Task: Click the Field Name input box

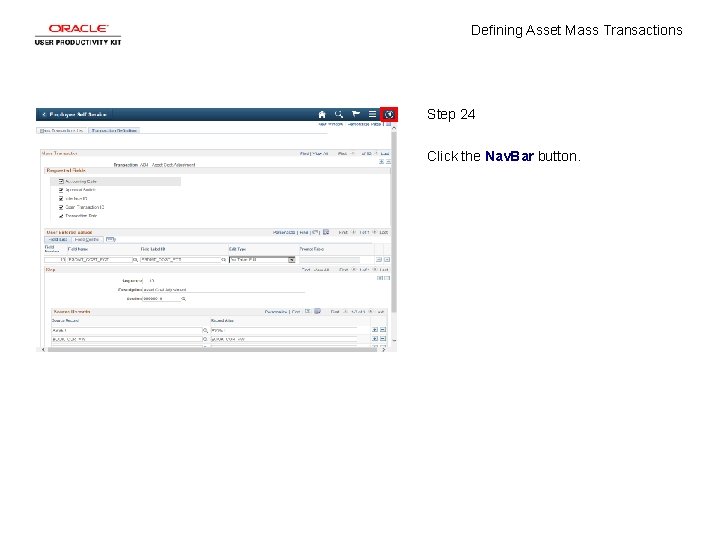Action: coord(100,260)
